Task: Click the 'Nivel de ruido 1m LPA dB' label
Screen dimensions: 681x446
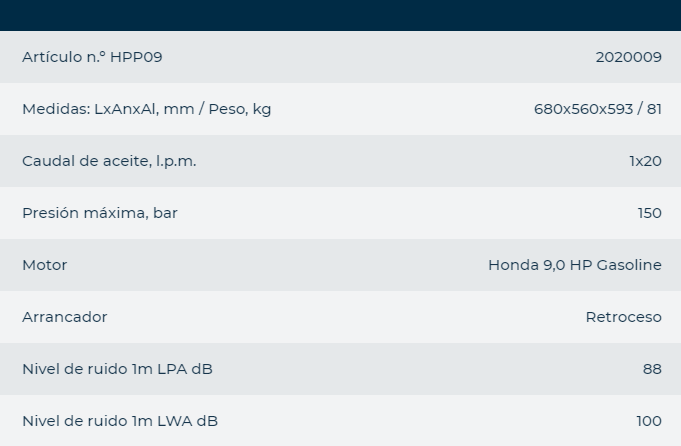Action: click(x=117, y=369)
